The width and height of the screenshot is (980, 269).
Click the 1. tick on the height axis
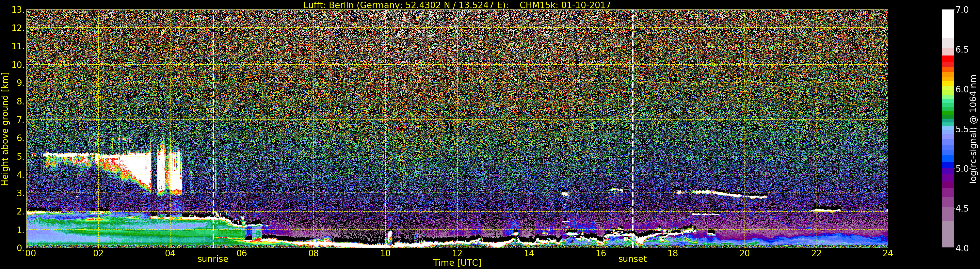click(x=21, y=230)
